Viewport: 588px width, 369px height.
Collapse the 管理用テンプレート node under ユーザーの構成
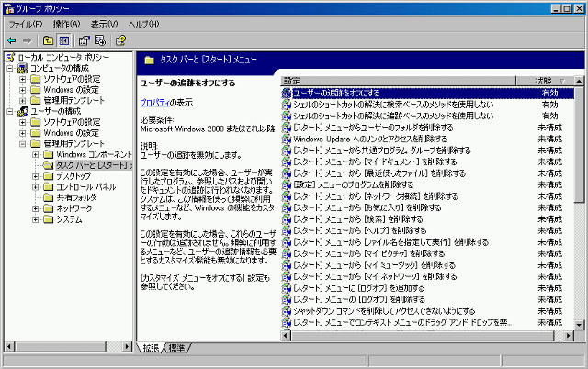click(x=23, y=144)
